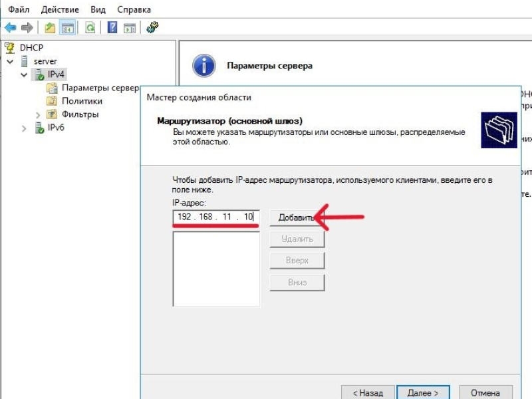
Task: Click the gray Forward arrow in toolbar
Action: tap(27, 27)
